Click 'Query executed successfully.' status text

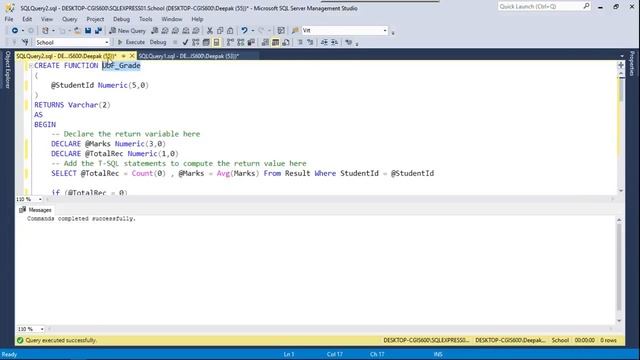click(x=61, y=340)
